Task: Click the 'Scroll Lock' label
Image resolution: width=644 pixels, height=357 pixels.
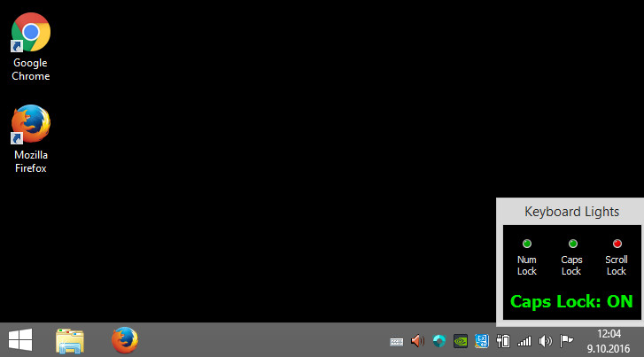Action: coord(617,266)
